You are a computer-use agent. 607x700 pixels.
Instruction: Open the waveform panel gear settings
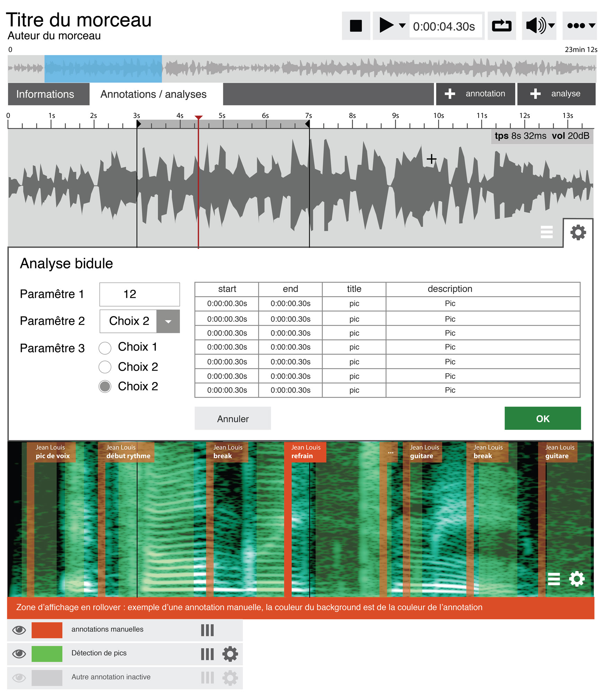click(578, 233)
